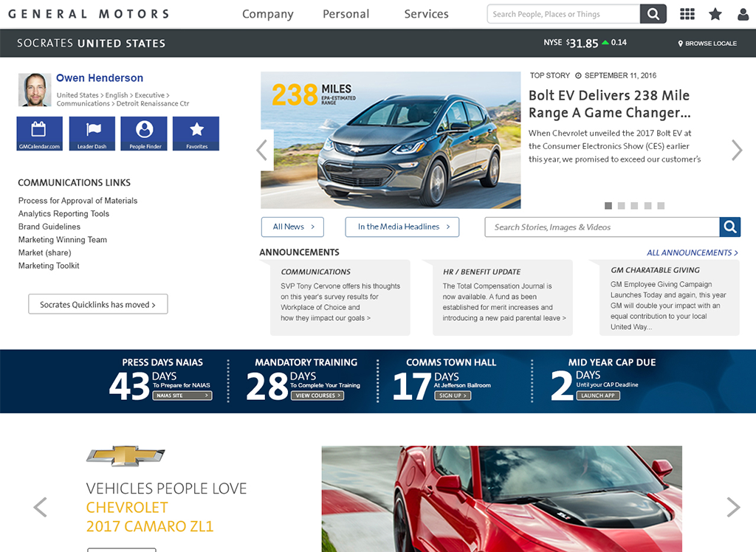This screenshot has height=552, width=756.
Task: Click the Bolt EV 238 miles image
Action: point(391,139)
